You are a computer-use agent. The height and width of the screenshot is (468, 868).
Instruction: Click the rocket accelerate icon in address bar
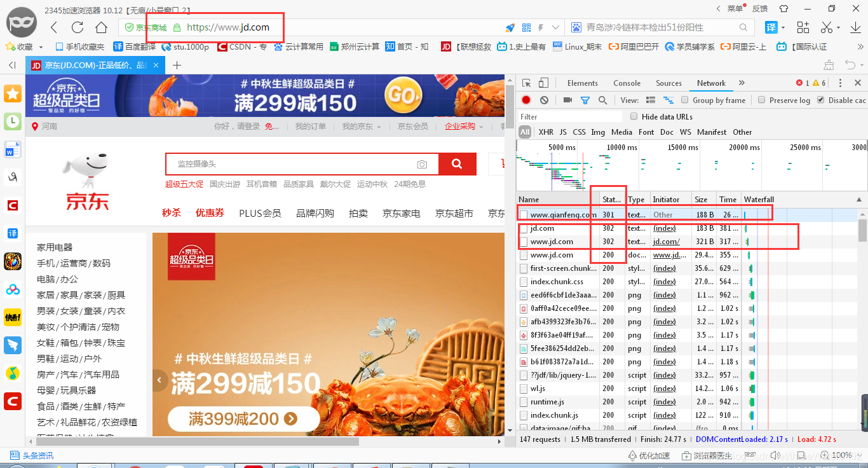(510, 27)
